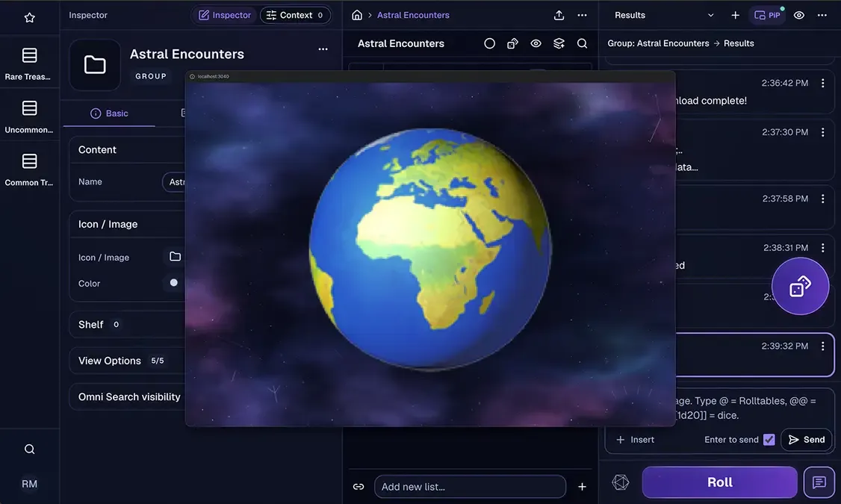The image size is (841, 504).
Task: Click the polyhedral die icon beside Roll
Action: pyautogui.click(x=621, y=482)
